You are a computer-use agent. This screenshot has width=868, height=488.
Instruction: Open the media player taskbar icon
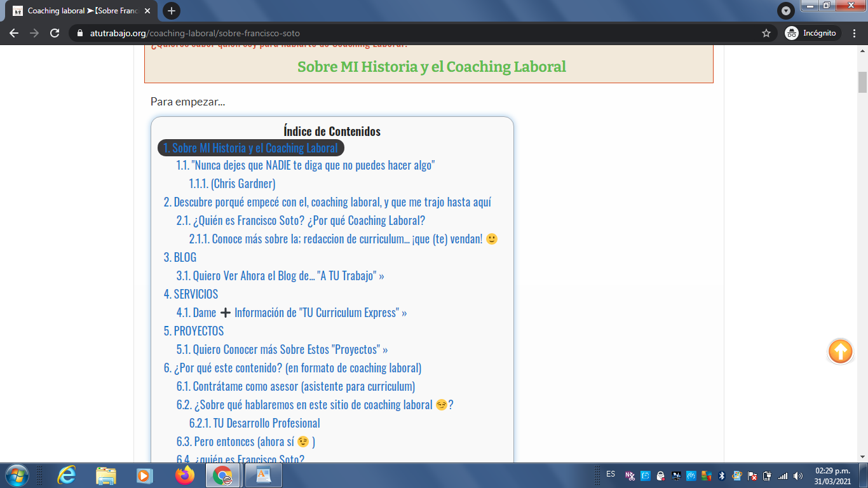click(145, 475)
